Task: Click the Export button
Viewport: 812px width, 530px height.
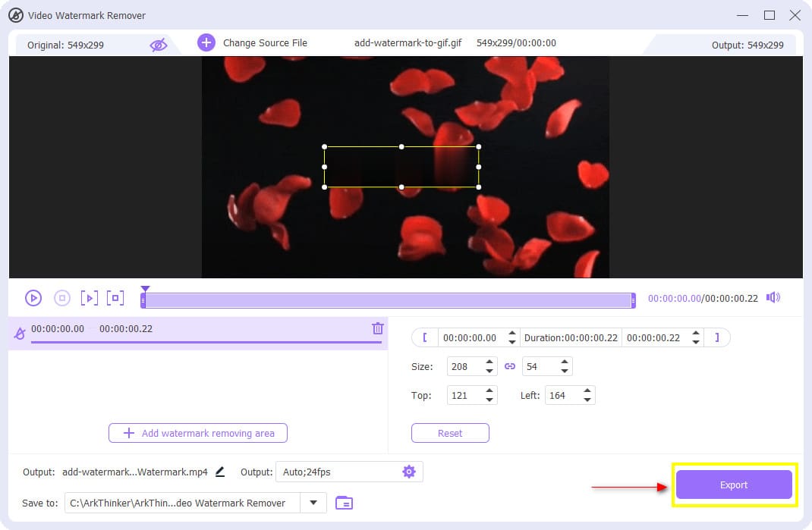Action: 734,485
